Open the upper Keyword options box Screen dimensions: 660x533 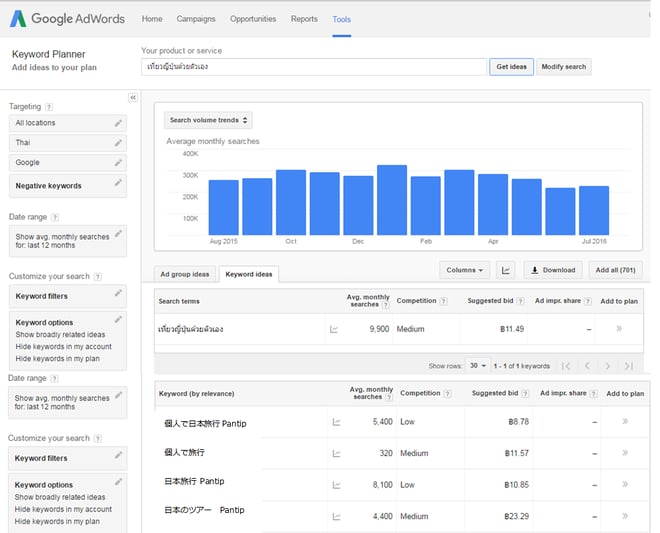tap(67, 341)
